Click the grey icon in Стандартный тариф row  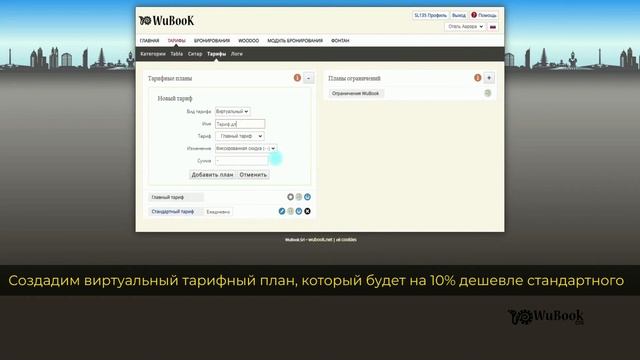coord(290,211)
